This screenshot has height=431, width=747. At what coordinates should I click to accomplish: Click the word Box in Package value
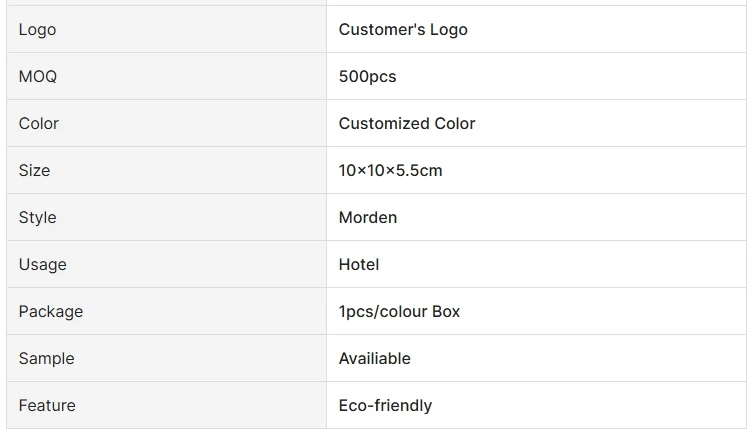[446, 312]
